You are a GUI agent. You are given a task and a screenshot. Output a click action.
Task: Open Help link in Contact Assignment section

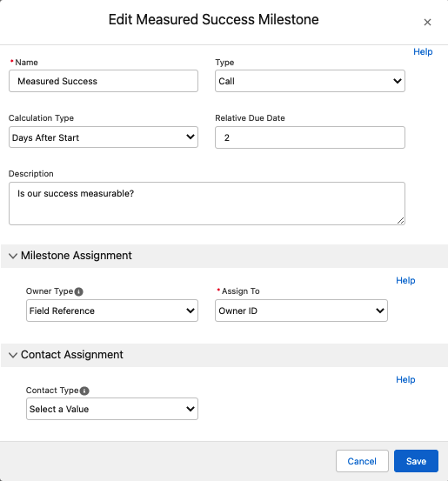(x=405, y=379)
